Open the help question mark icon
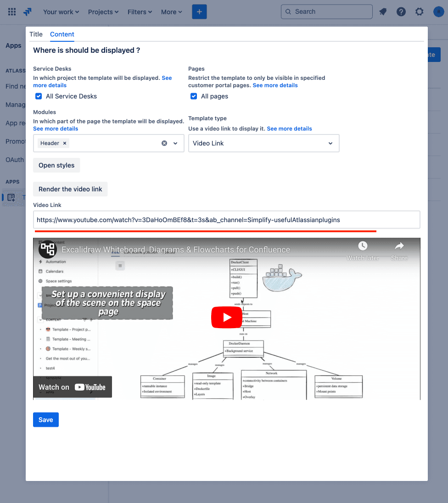Image resolution: width=448 pixels, height=503 pixels. click(x=401, y=12)
